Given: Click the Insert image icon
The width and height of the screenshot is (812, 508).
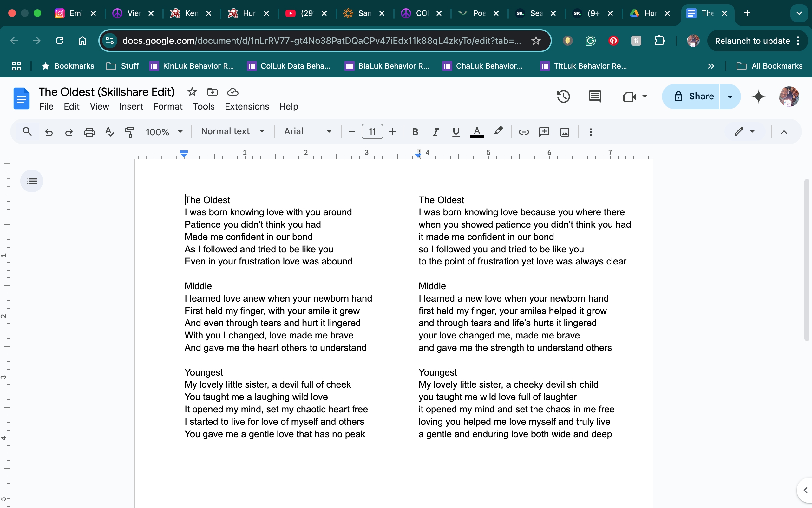Looking at the screenshot, I should tap(565, 132).
